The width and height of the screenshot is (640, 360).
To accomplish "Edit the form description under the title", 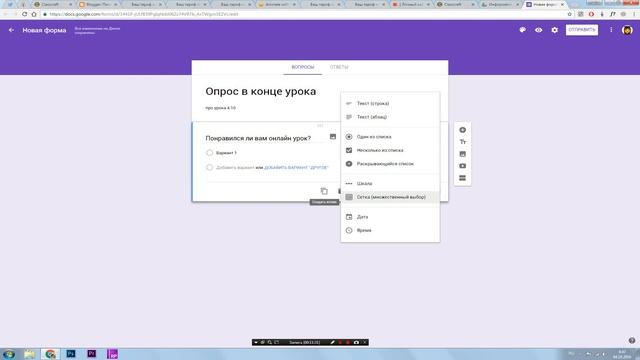I will [220, 108].
